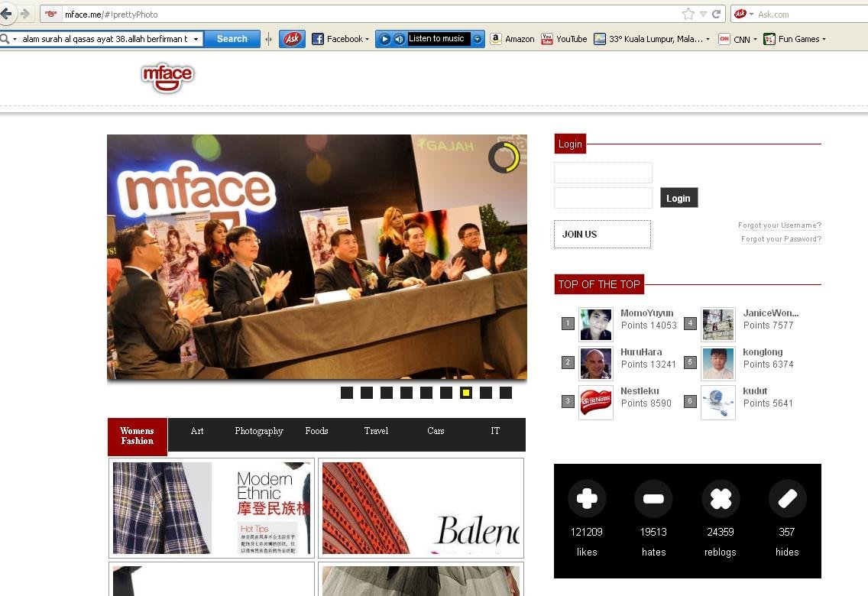Select the first slideshow indicator square

click(x=347, y=393)
